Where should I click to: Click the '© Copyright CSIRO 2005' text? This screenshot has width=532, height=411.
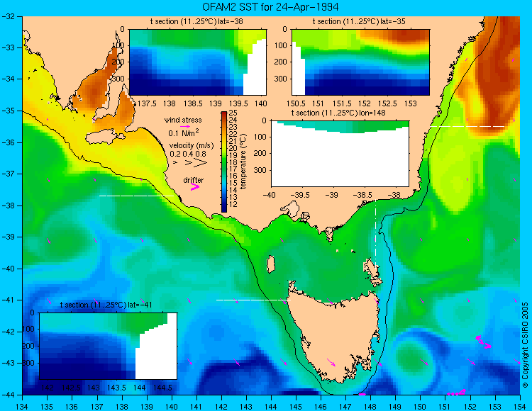[525, 345]
